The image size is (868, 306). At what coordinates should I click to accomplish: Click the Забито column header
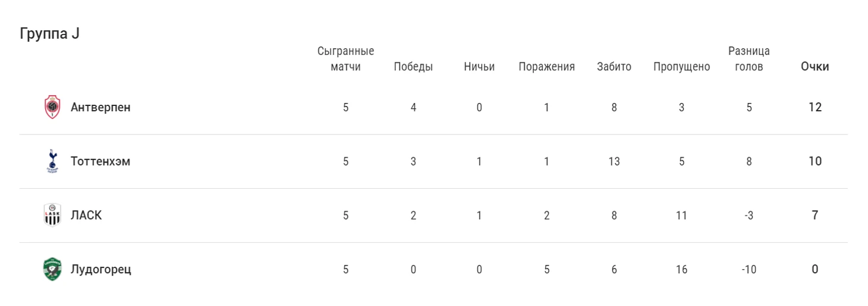coord(614,67)
